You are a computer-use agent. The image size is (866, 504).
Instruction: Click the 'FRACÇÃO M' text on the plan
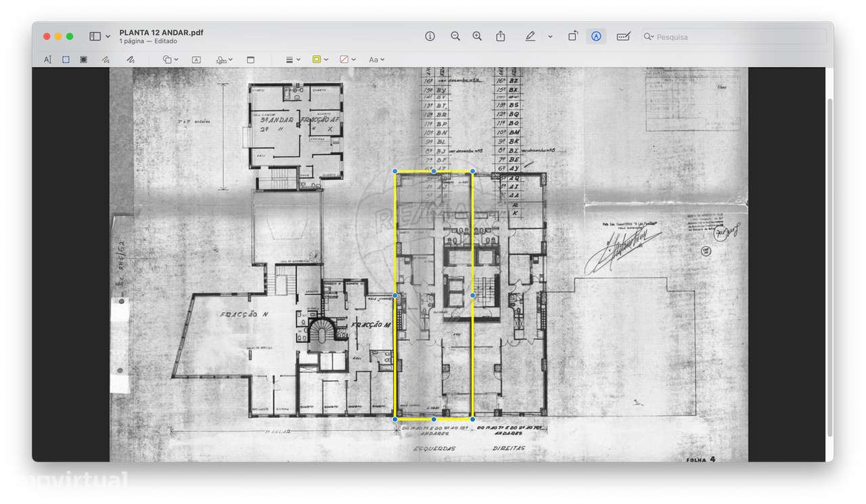click(x=370, y=324)
